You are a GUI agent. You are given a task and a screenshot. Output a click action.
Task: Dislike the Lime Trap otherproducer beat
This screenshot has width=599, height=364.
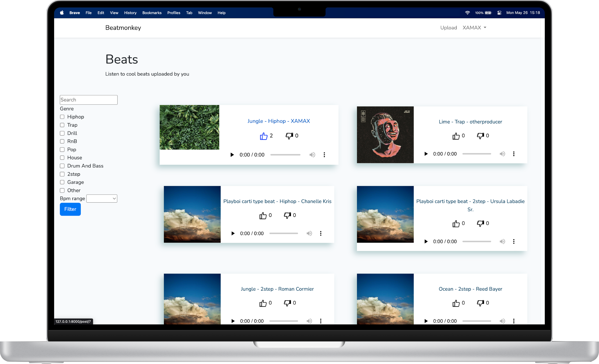point(480,136)
